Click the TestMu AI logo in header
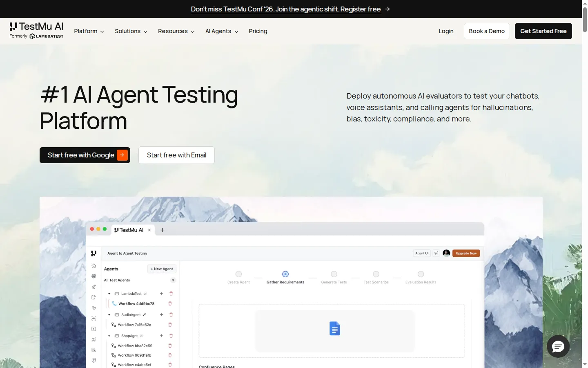 37,31
